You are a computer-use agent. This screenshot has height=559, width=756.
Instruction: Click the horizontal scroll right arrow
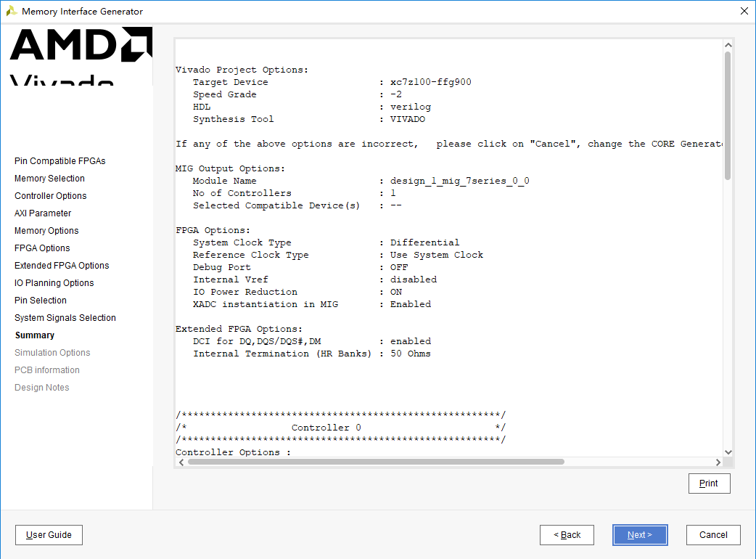click(718, 462)
